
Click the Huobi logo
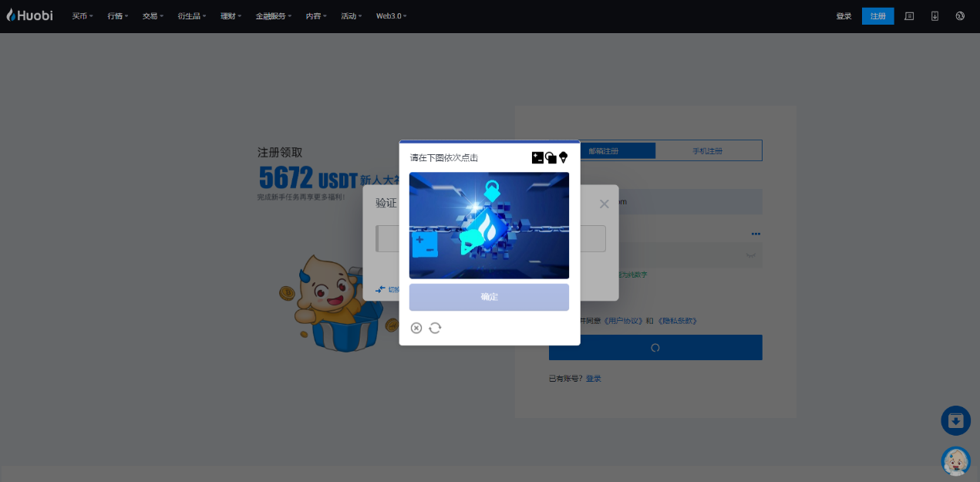click(x=30, y=15)
